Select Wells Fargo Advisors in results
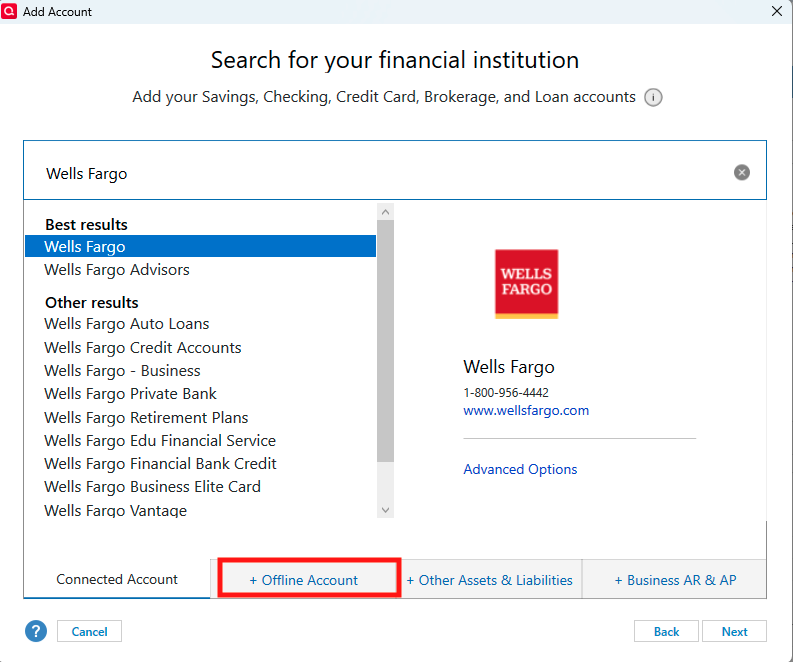Image resolution: width=793 pixels, height=662 pixels. point(117,270)
